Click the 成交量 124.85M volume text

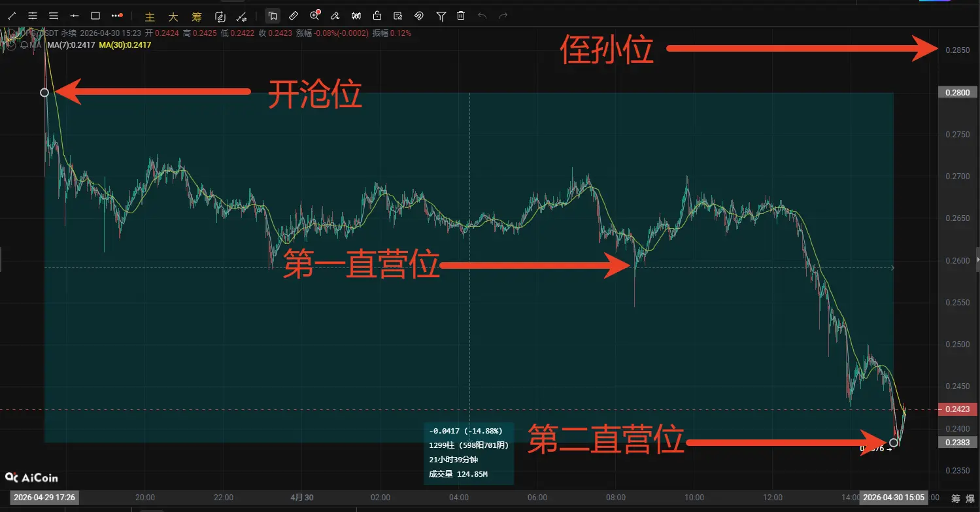pos(458,474)
